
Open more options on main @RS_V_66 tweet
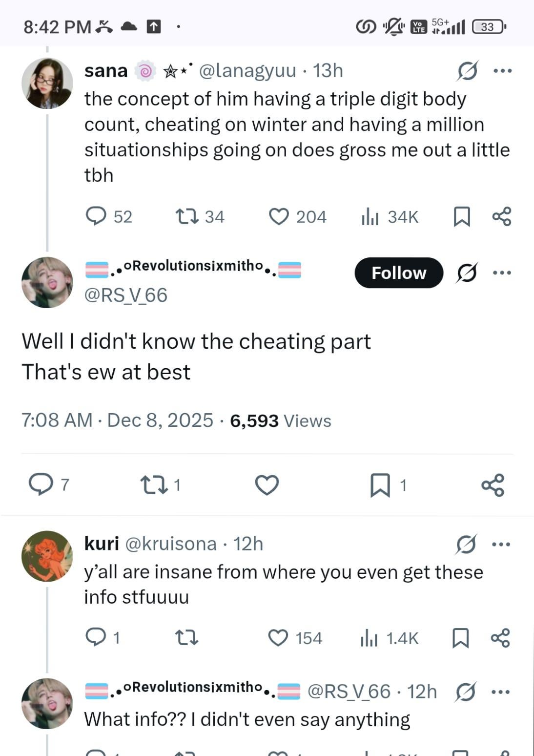502,273
